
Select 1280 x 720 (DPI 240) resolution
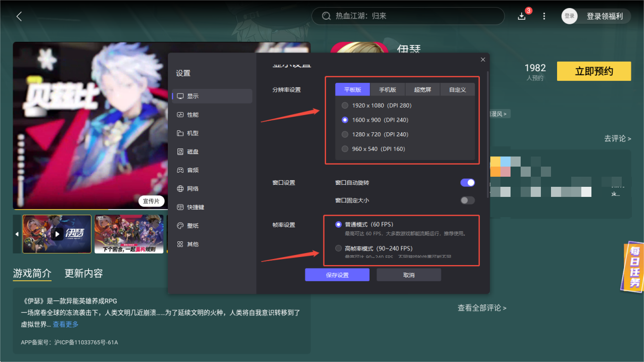(x=375, y=134)
